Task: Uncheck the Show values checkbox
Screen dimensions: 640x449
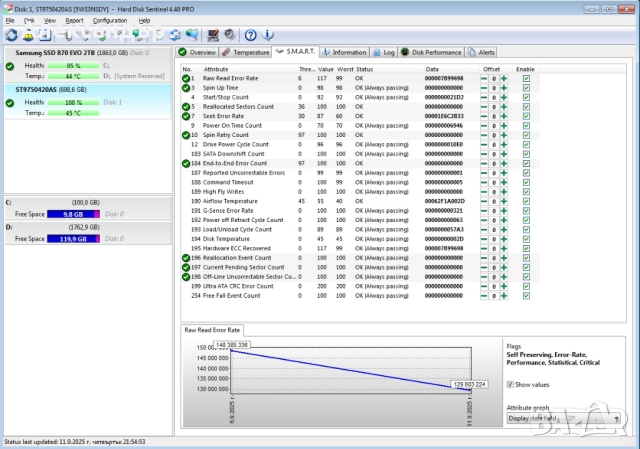Action: (510, 384)
